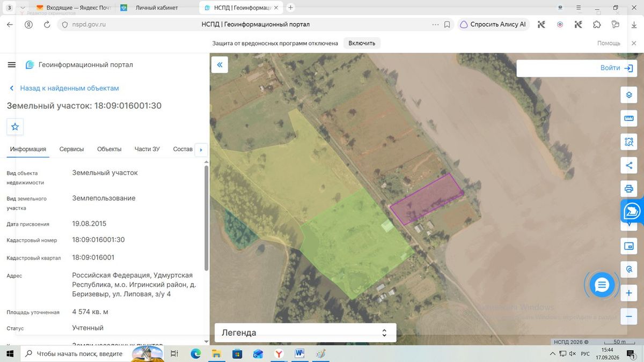Collapse the info side panel
This screenshot has width=644, height=362.
219,65
